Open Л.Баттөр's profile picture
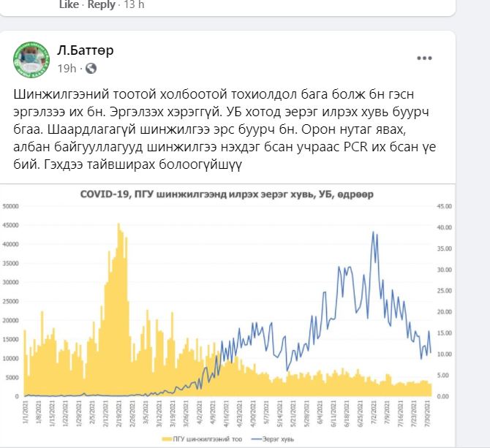490x448 pixels. (31, 59)
